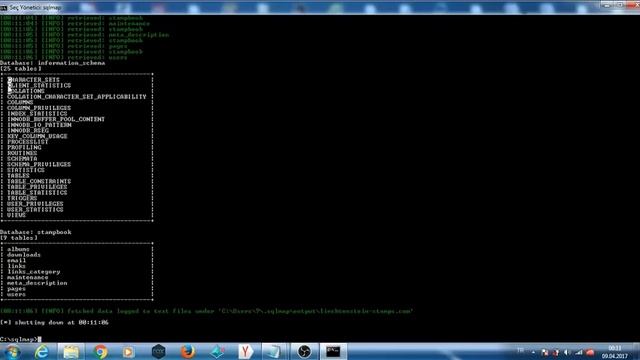Show hidden system tray icons
640x360 pixels.
tap(533, 352)
